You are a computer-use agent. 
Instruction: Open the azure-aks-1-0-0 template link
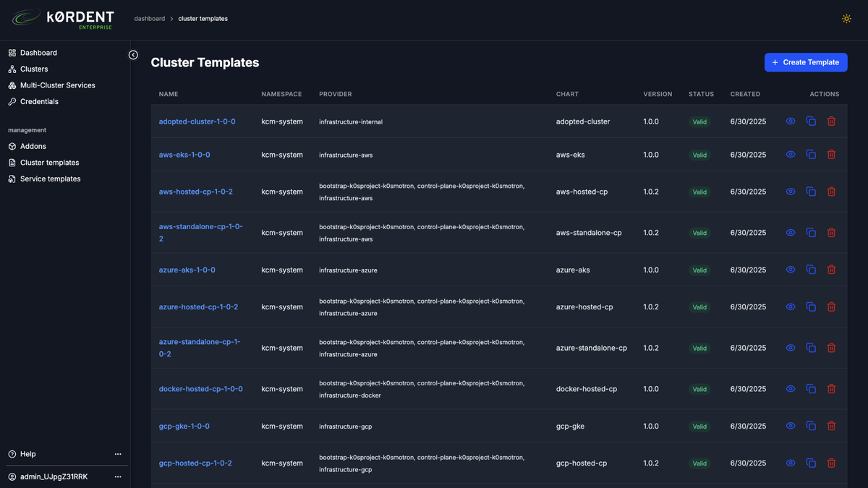click(x=187, y=270)
